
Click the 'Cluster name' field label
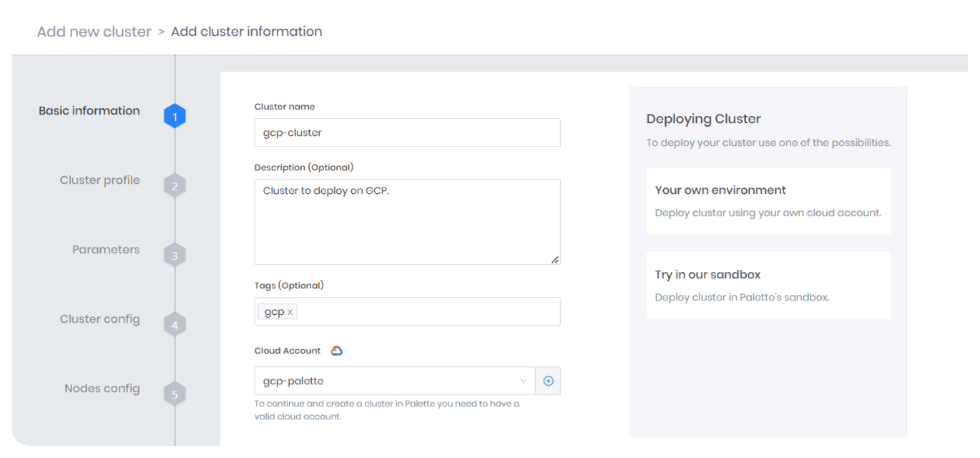point(285,107)
